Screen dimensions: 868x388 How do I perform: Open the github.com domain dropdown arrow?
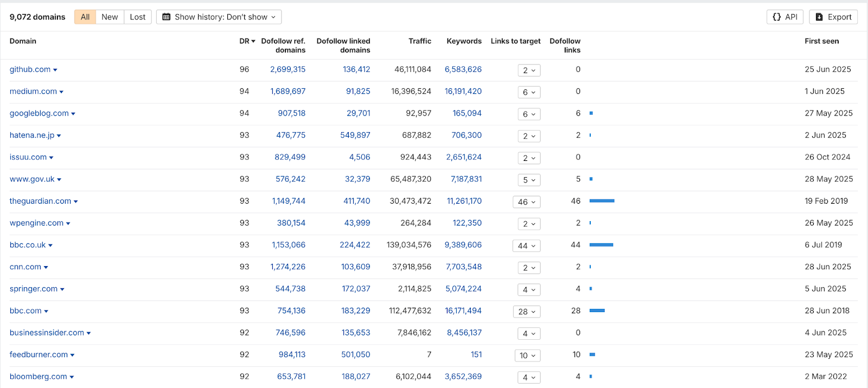[x=55, y=70]
